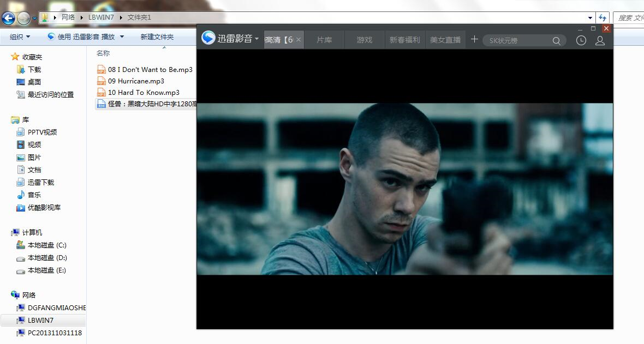Click the player search magnifier icon
The width and height of the screenshot is (644, 344).
click(x=557, y=41)
